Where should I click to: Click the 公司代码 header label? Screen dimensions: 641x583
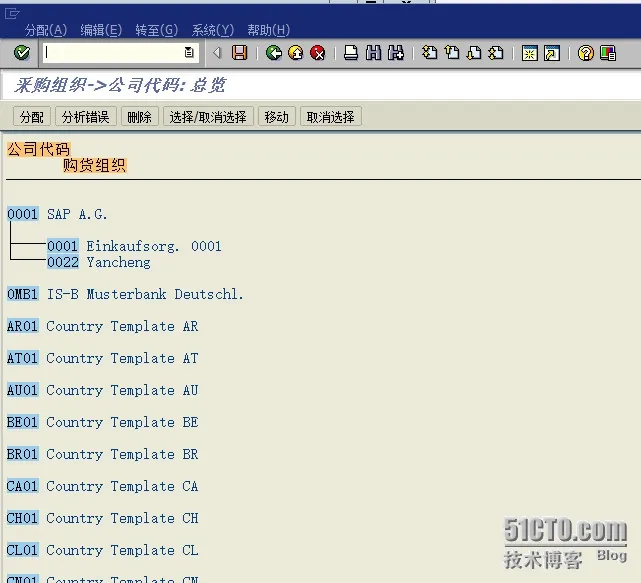[x=39, y=149]
